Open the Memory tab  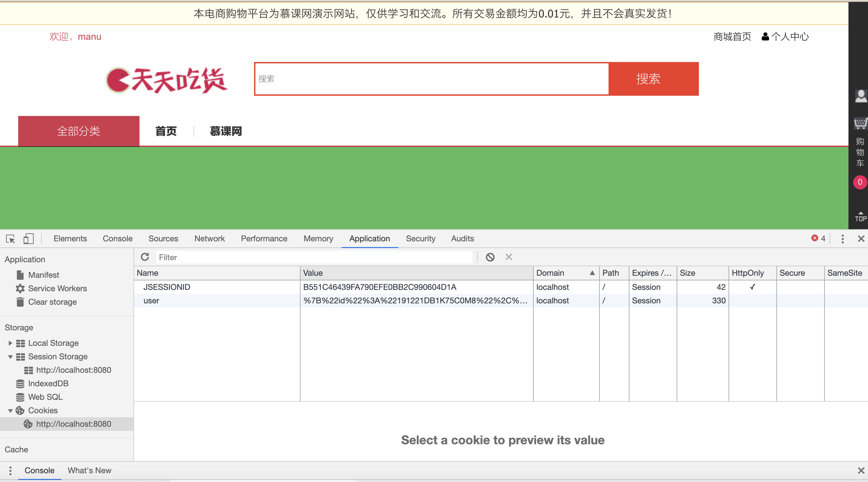(318, 239)
